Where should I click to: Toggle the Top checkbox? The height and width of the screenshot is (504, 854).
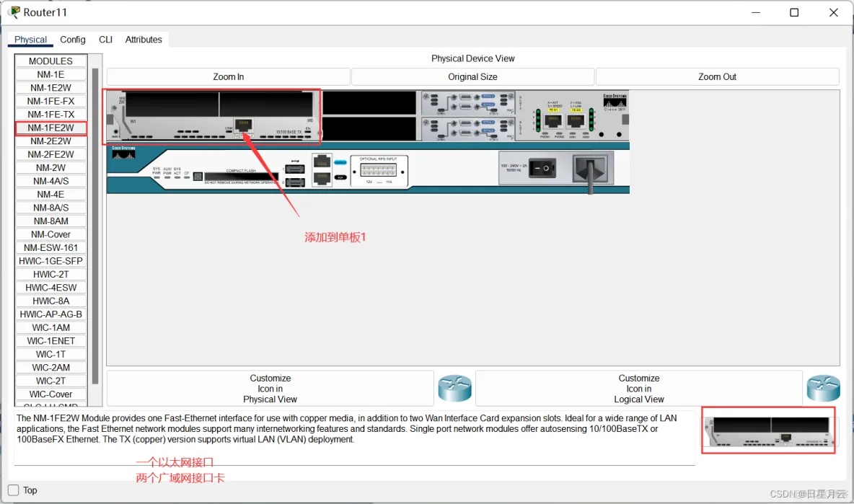point(14,490)
